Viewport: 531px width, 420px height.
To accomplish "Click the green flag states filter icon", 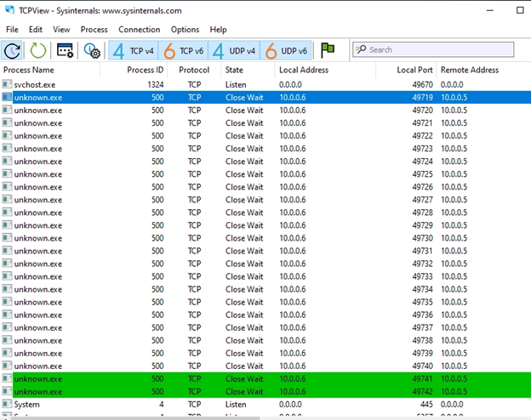I will pos(328,50).
